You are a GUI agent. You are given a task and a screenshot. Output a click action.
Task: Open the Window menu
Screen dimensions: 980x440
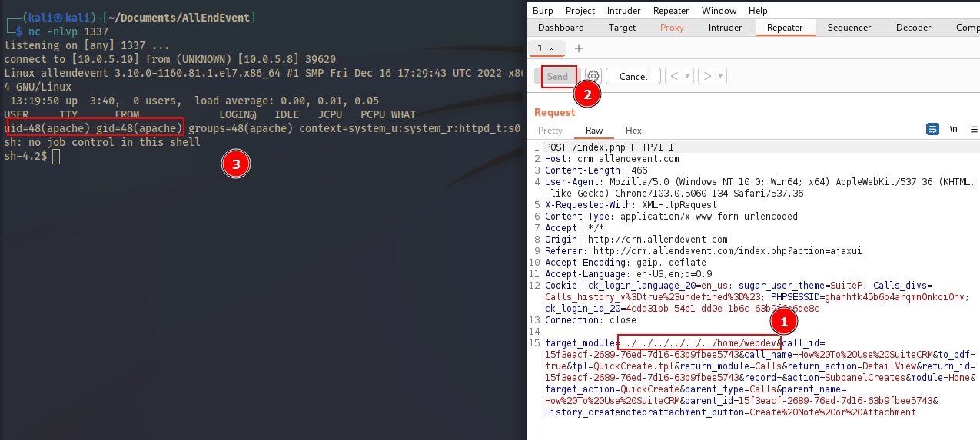pos(719,11)
